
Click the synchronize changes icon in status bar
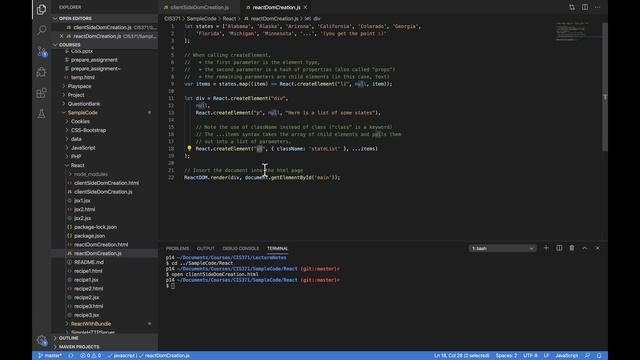coord(71,356)
